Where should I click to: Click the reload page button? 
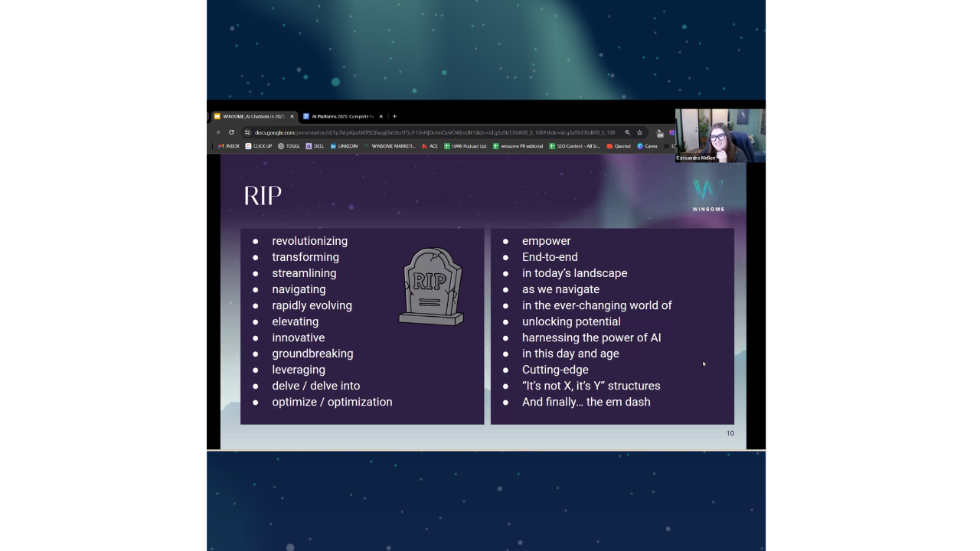pos(231,132)
